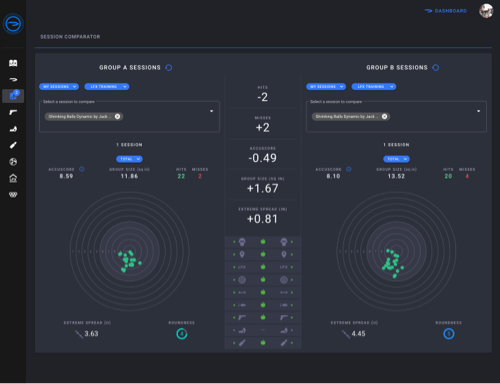This screenshot has height=384, width=500.
Task: Remove the selected session chip in Group A
Action: (117, 116)
